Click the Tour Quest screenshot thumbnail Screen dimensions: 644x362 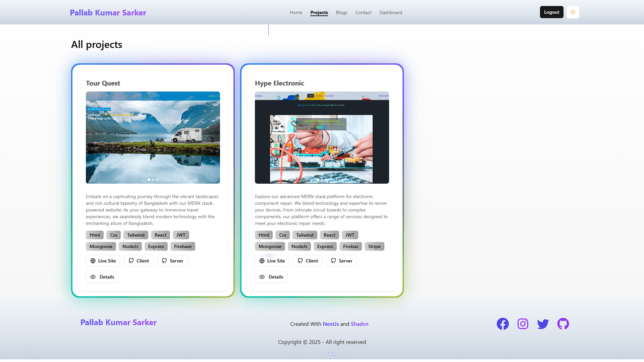(x=153, y=137)
